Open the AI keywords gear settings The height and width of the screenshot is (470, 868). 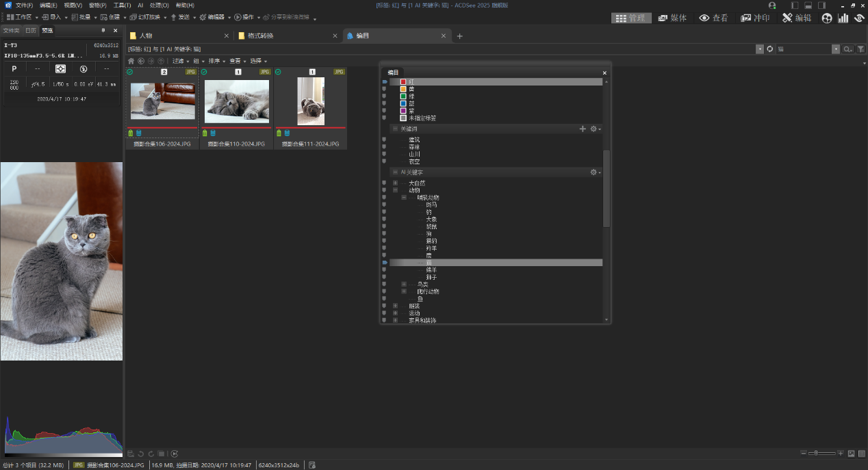(593, 172)
